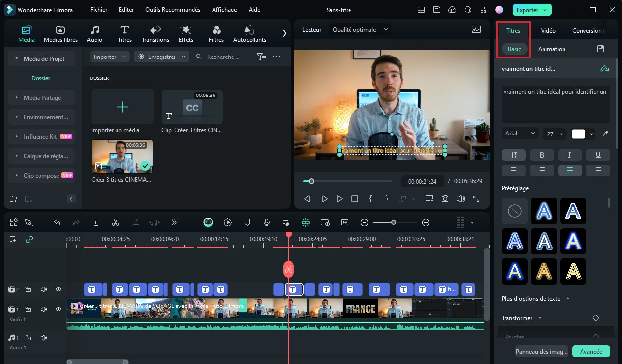The image size is (622, 364).
Task: Click the Redo arrow icon
Action: [x=76, y=222]
